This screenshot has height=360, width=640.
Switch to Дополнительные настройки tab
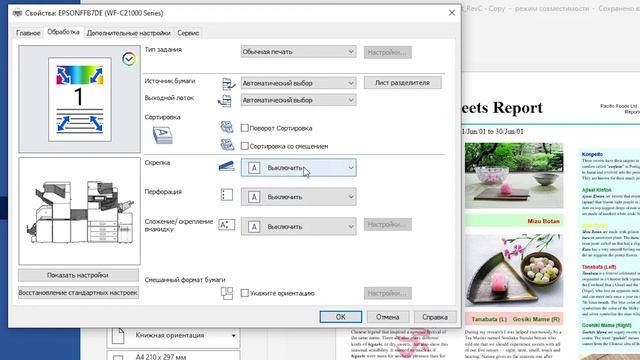129,33
